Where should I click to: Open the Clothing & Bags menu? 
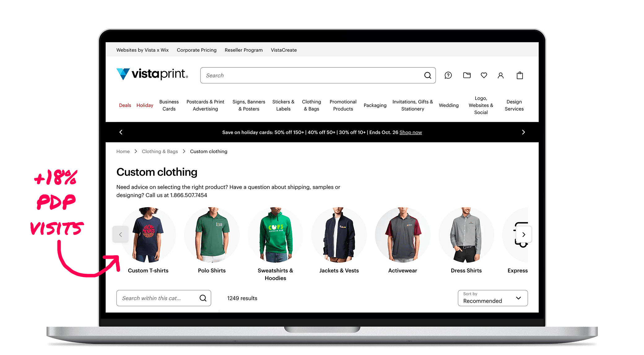click(311, 105)
